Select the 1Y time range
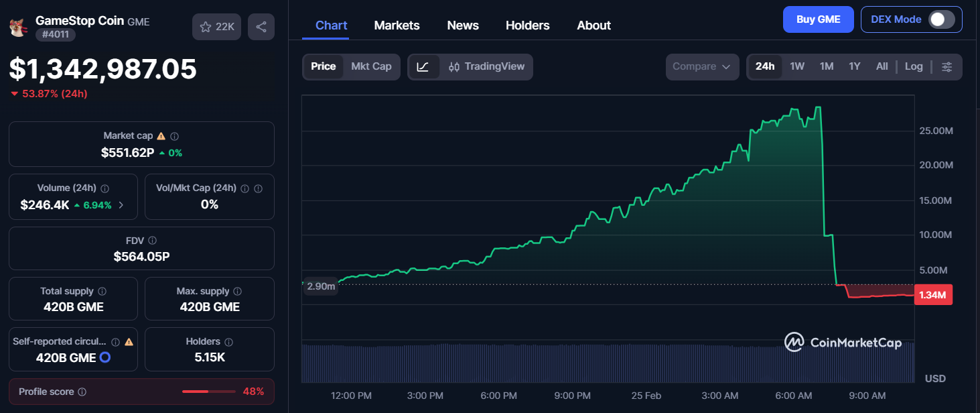Screen dimensions: 980x413 point(855,66)
